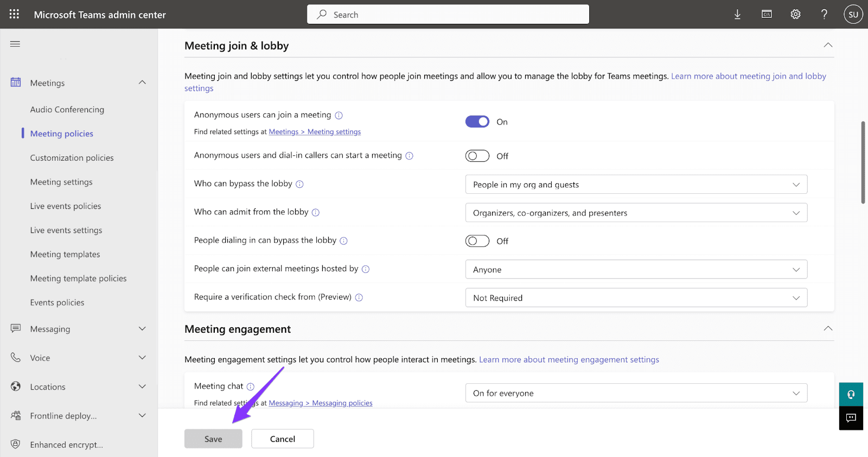Open the SU account avatar
Screen dimensions: 868x457
click(x=853, y=15)
